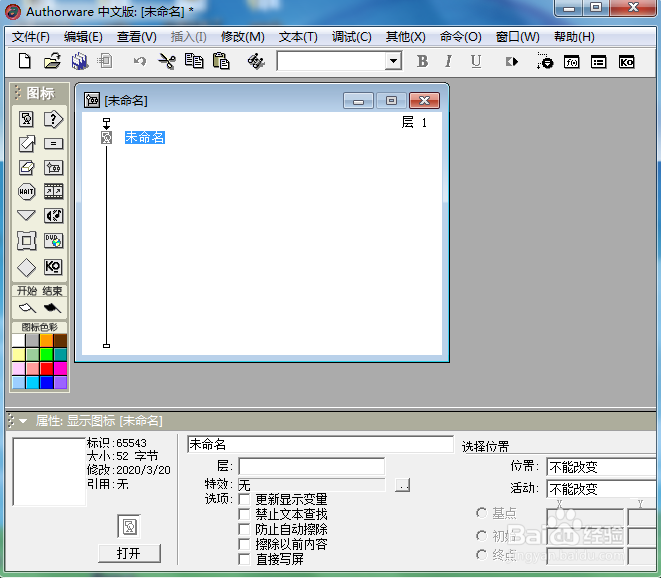Select the 终点 radio button

[481, 555]
